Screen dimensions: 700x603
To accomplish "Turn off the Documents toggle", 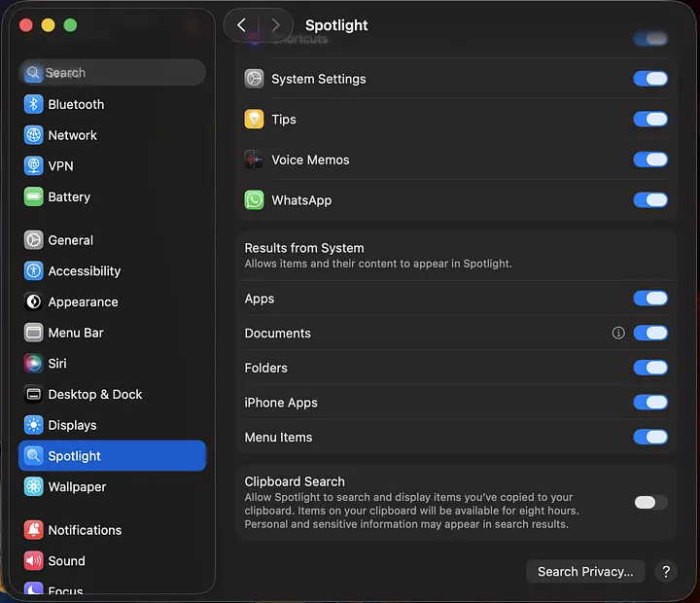I will tap(650, 333).
